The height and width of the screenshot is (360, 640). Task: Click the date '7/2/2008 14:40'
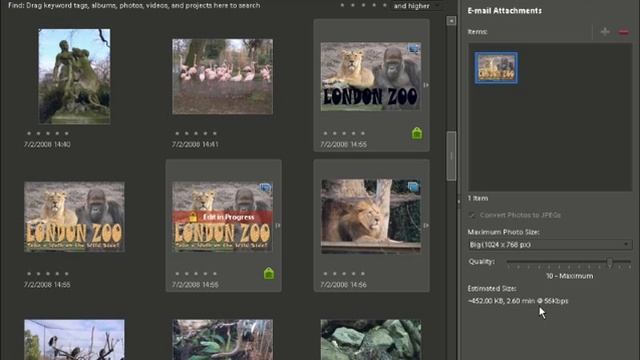point(47,144)
